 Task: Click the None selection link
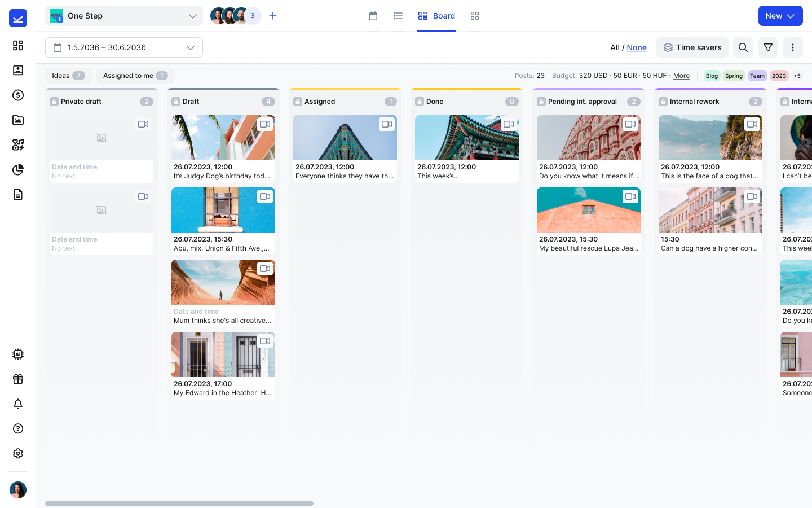637,47
